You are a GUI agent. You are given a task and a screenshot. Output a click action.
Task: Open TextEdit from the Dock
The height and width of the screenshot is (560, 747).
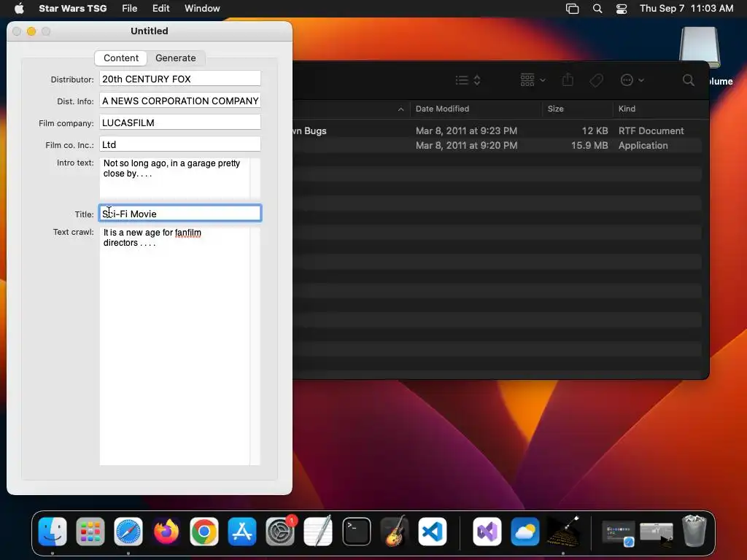click(318, 531)
